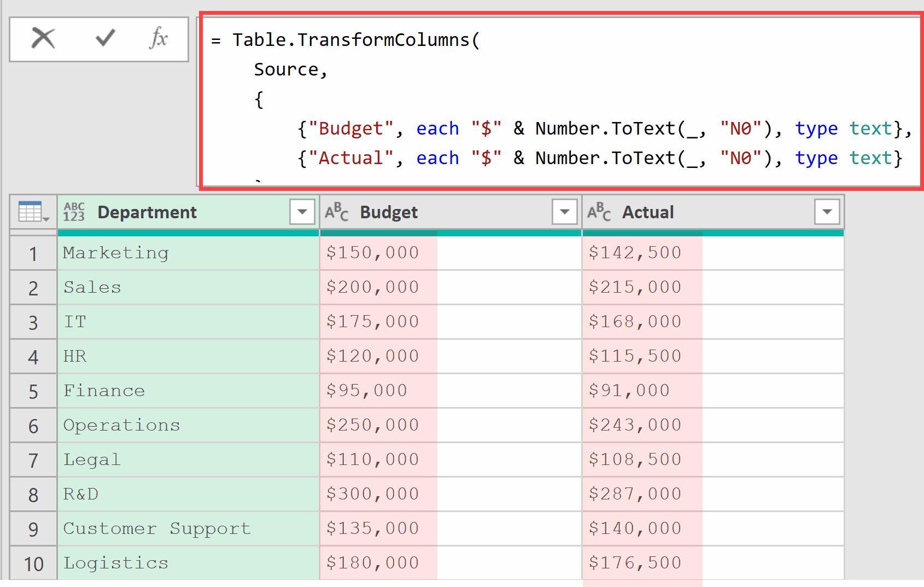Screen dimensions: 924x587
Task: Click the Marketing department cell
Action: point(116,253)
